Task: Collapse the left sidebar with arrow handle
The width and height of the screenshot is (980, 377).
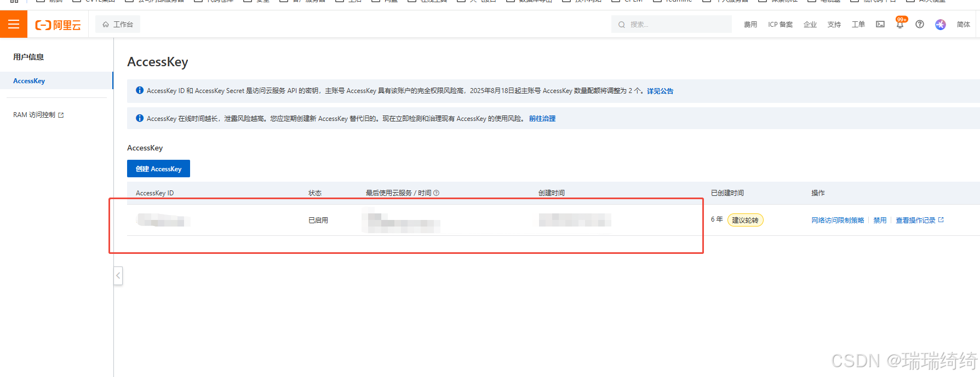Action: point(118,275)
